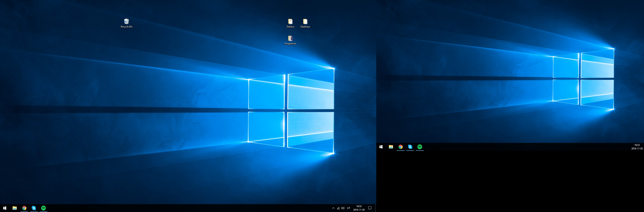
Task: Open the Action Center notification icon
Action: coord(370,208)
